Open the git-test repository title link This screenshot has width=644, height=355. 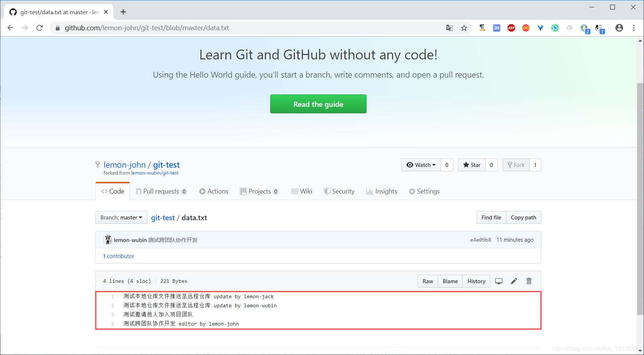[166, 165]
